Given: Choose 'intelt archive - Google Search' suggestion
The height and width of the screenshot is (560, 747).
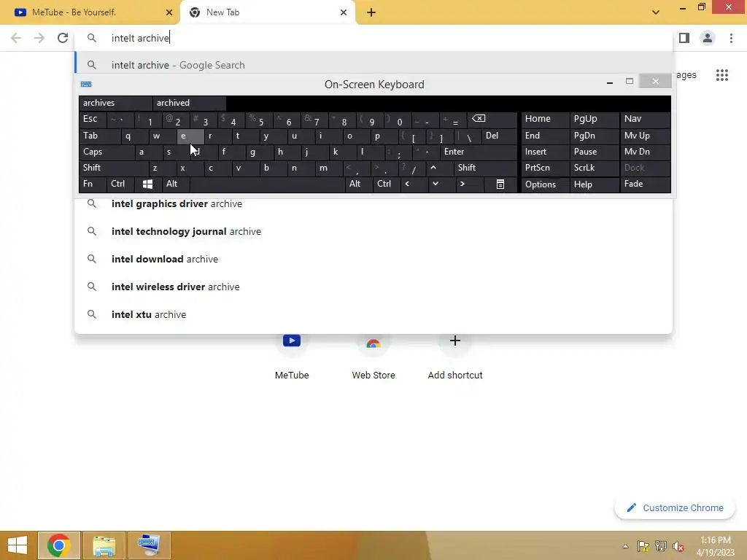Looking at the screenshot, I should click(373, 65).
